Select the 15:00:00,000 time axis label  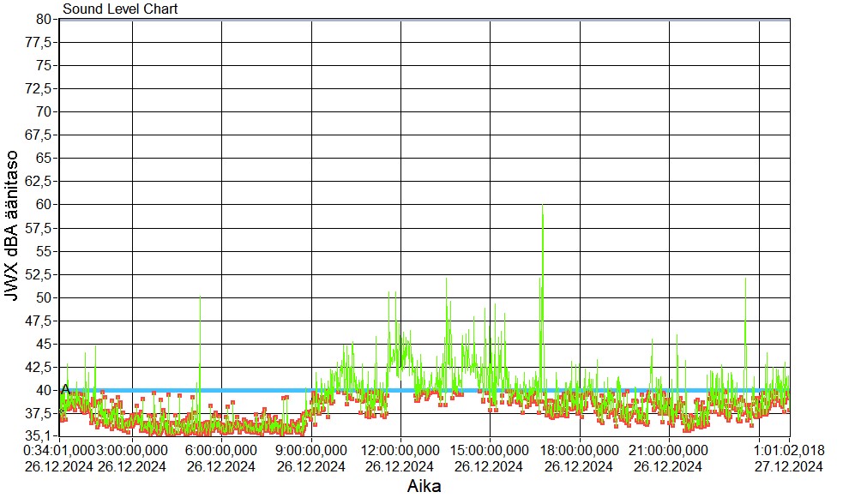click(x=490, y=449)
